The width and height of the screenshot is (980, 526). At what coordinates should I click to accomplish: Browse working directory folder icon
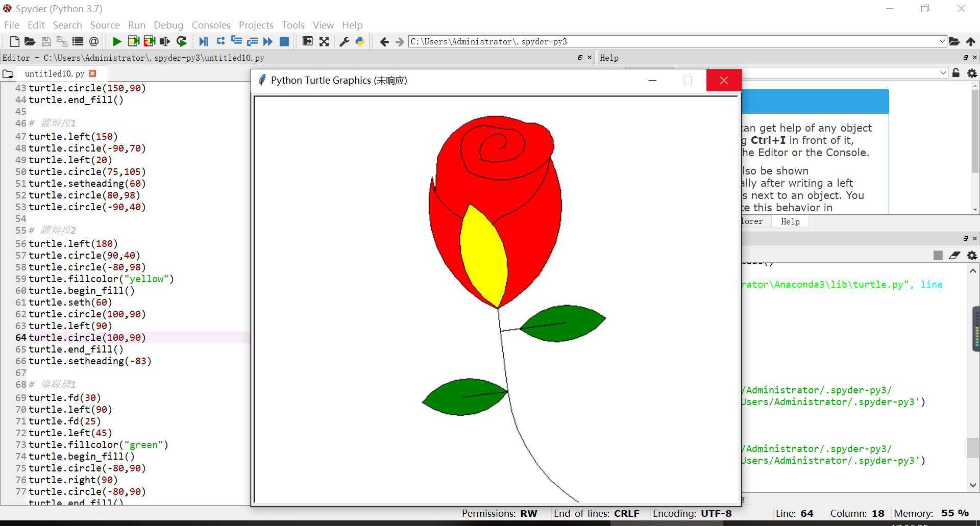point(954,41)
